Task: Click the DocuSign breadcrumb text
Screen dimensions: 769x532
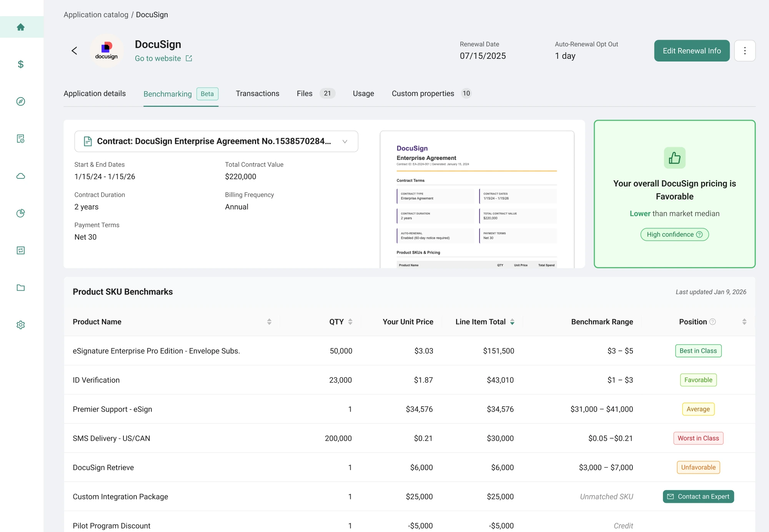Action: pos(152,15)
